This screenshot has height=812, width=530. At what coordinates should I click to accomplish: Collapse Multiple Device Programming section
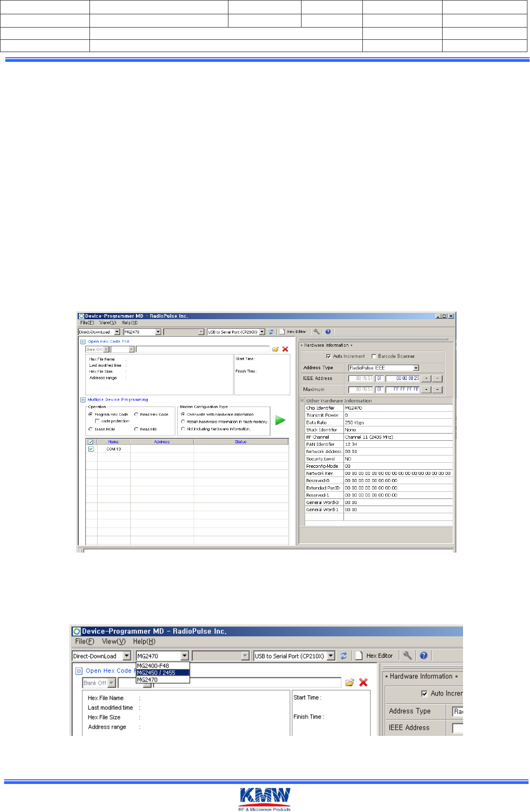point(83,400)
